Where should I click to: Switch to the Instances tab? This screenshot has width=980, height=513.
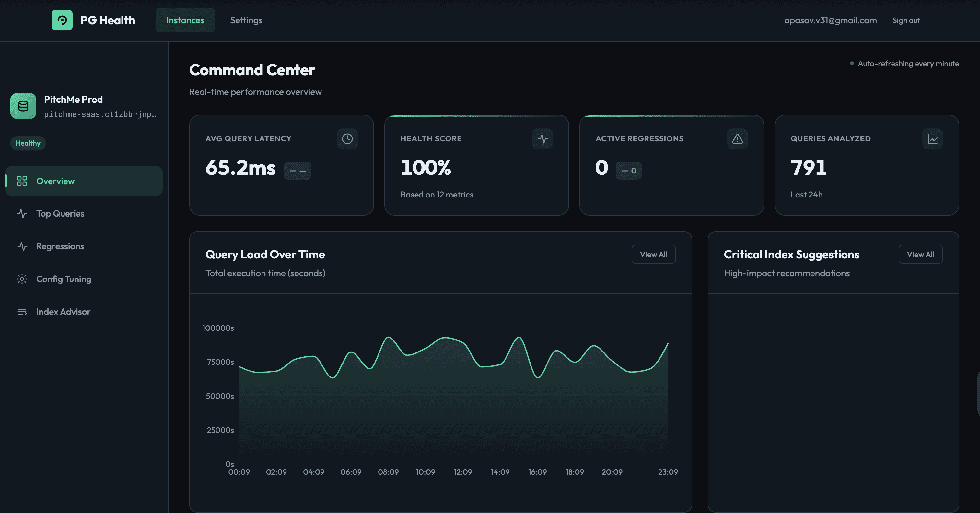pos(185,20)
